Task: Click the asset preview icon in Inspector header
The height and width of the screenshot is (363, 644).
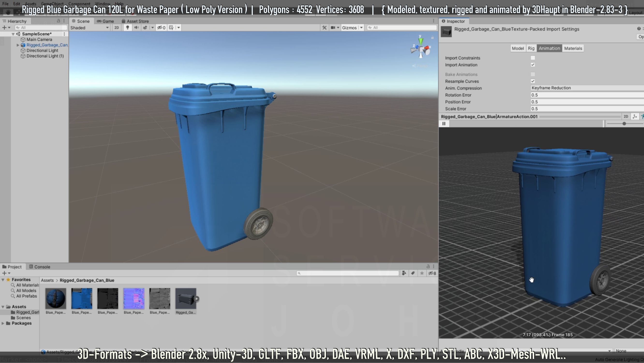Action: coord(446,32)
